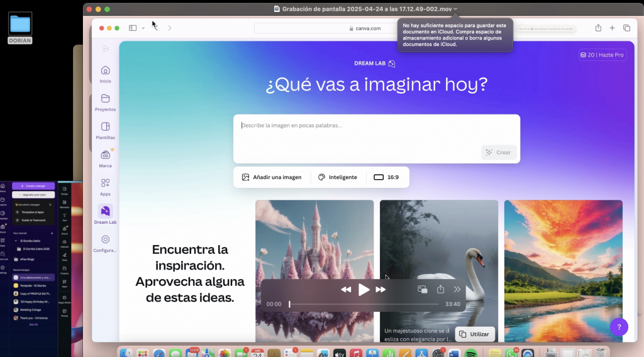644x357 pixels.
Task: Open the recording file title dropdown
Action: point(455,9)
